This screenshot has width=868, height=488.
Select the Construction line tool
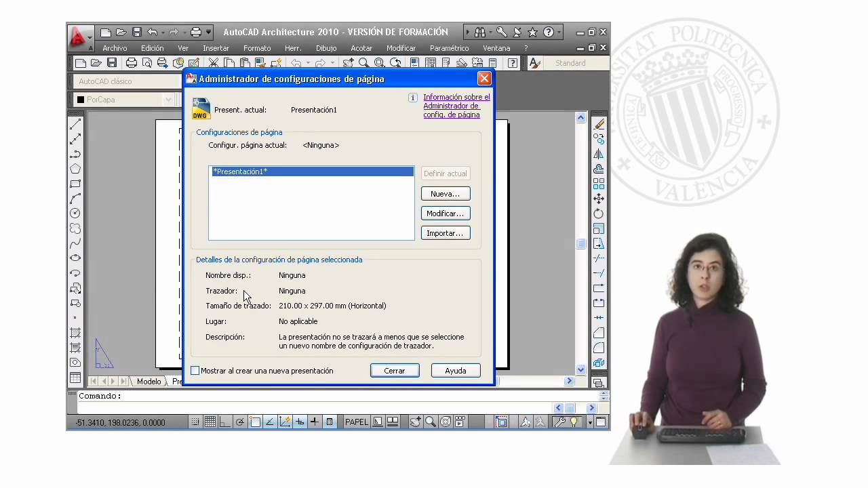click(x=75, y=139)
